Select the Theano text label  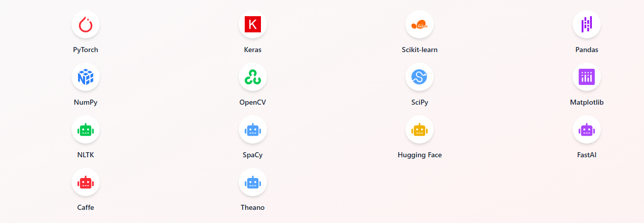point(253,207)
